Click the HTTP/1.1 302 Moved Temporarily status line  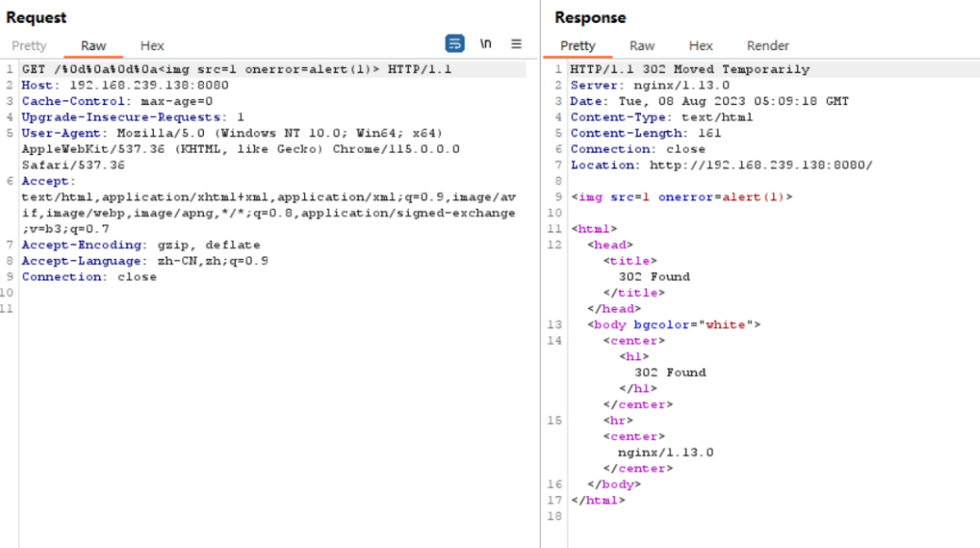coord(690,69)
